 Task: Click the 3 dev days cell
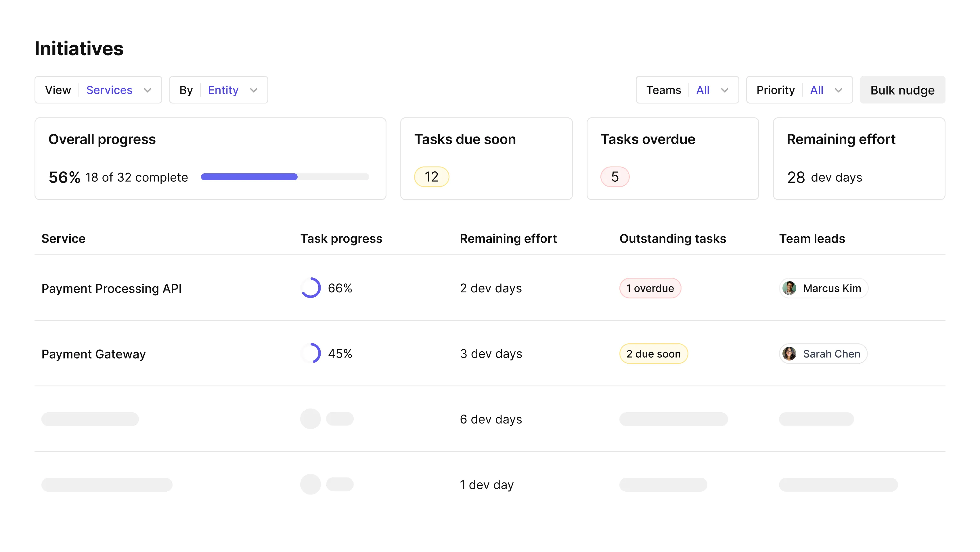click(491, 354)
